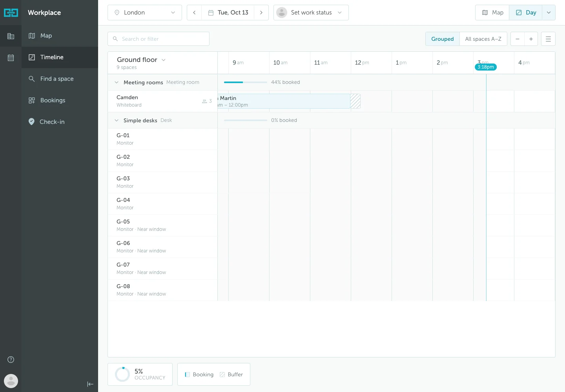Open Find a space in the sidebar
Viewport: 565px width, 392px height.
pos(60,79)
